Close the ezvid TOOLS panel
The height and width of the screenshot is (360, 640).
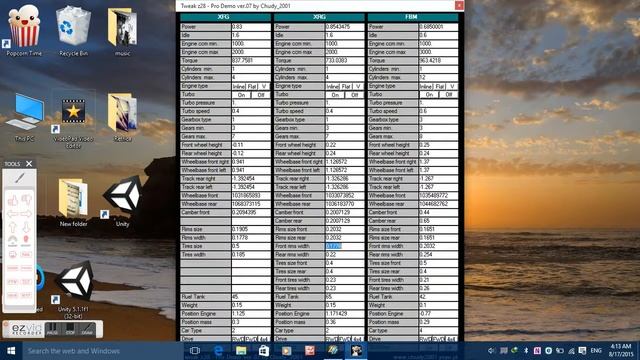[x=29, y=164]
